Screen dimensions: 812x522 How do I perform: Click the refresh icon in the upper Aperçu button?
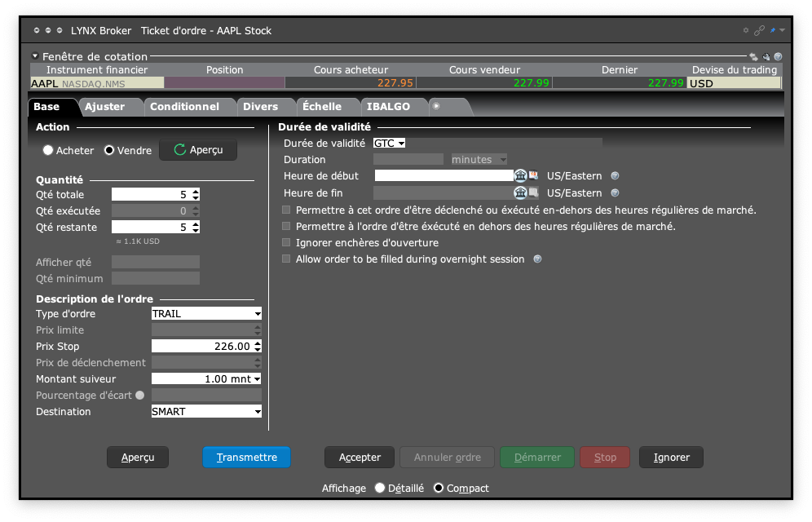[179, 149]
